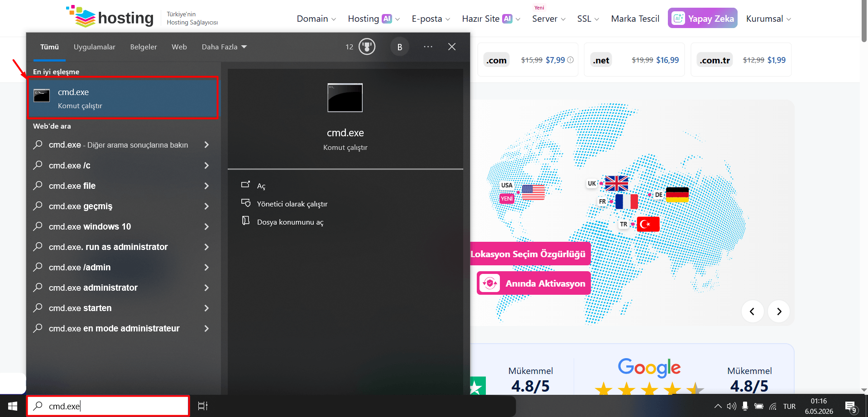Click the France flag on the map
This screenshot has width=868, height=417.
(x=627, y=201)
